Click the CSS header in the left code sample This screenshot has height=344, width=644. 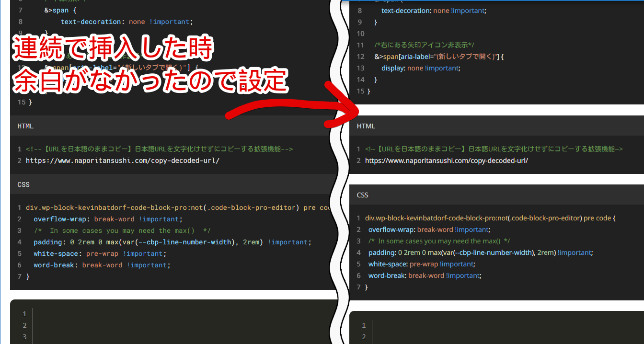[x=23, y=184]
